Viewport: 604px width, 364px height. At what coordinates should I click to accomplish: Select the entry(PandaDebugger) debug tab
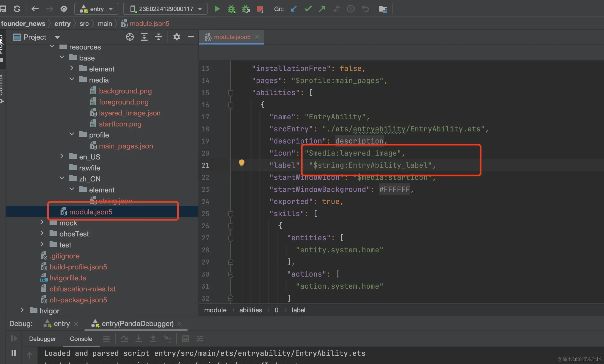(137, 324)
